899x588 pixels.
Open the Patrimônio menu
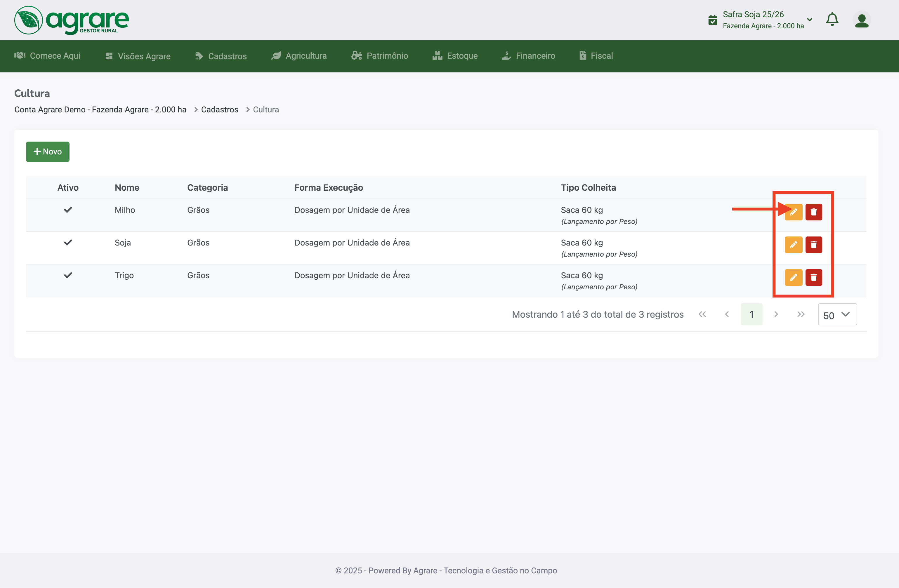380,56
